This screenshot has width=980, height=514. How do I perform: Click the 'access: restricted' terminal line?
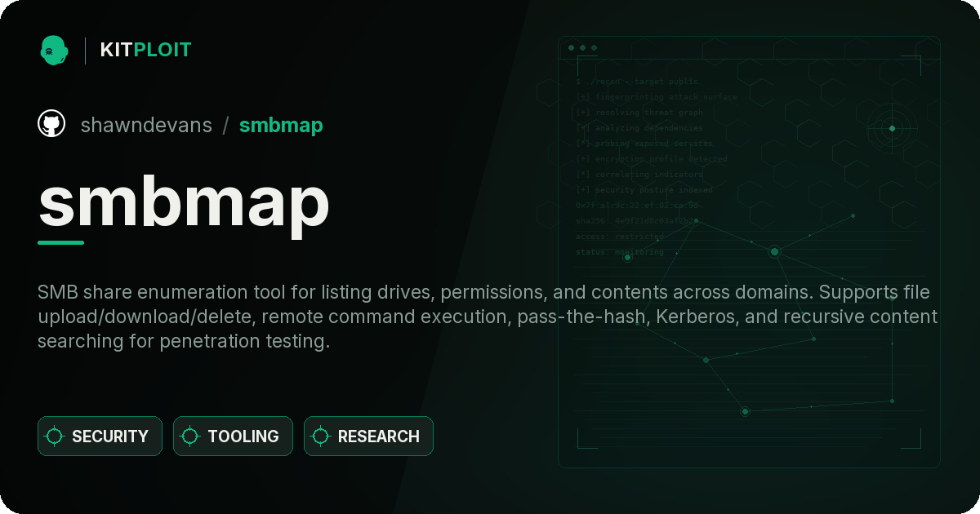tap(619, 237)
